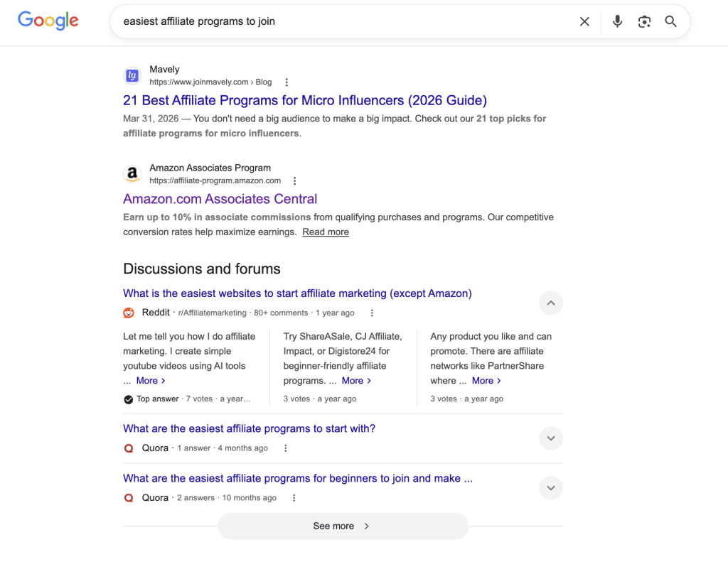
Task: Open the Amazon.com Associates Central result
Action: coord(220,199)
